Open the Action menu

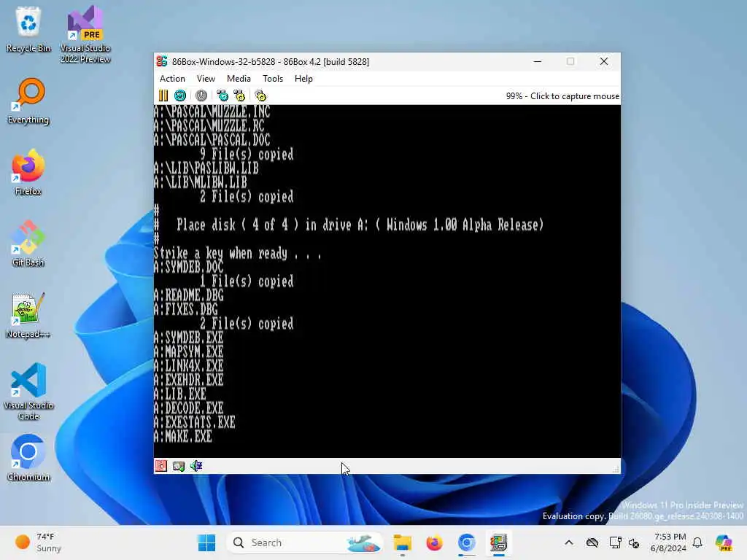tap(172, 79)
